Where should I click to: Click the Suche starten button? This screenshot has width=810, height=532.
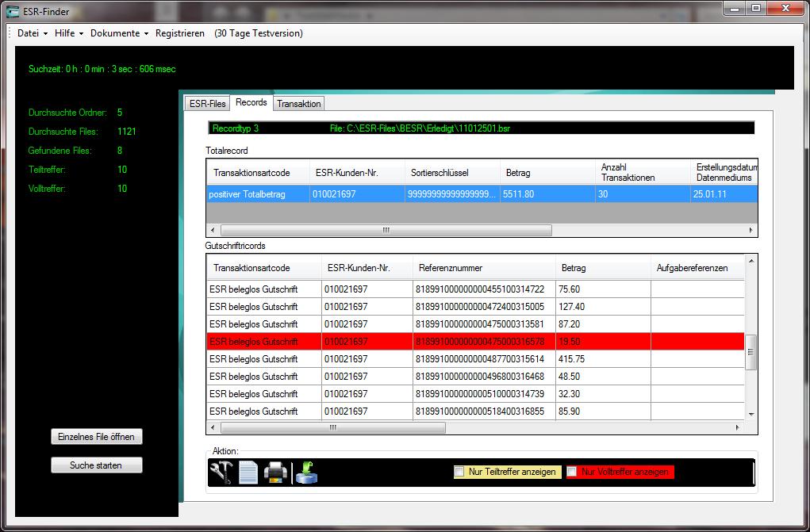point(97,465)
